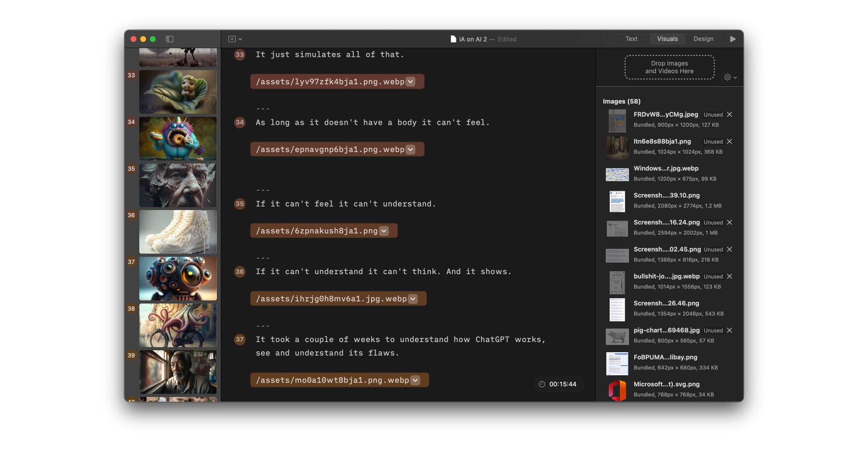Viewport: 868px width, 449px height.
Task: Expand dropdown for 6zpnakush8ja1.png asset
Action: pos(384,231)
